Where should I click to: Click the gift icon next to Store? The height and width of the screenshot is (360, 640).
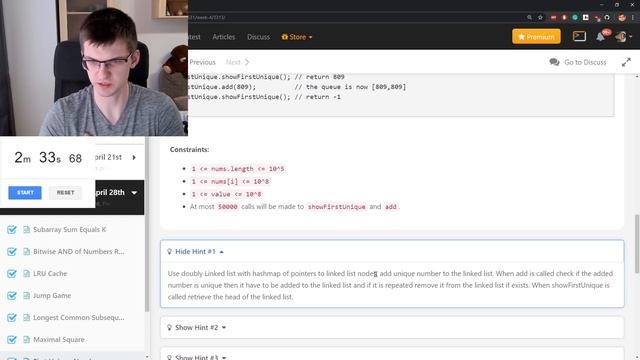(x=284, y=37)
